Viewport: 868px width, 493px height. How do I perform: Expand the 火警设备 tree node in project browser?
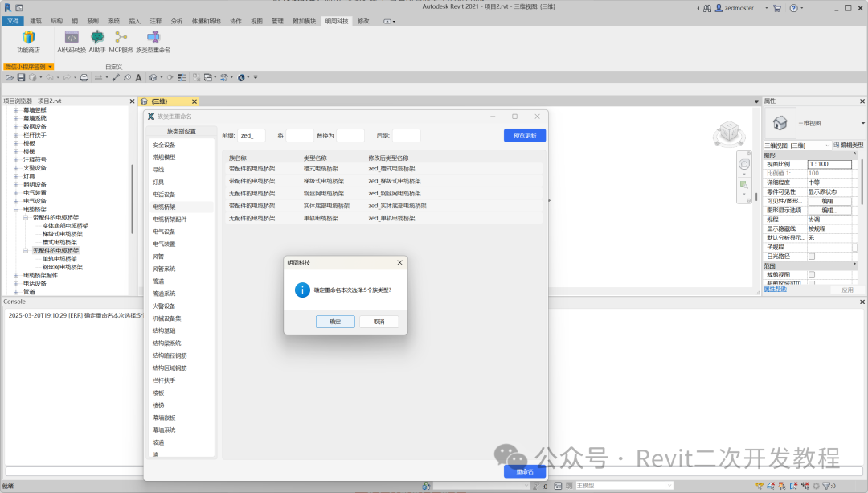(16, 168)
